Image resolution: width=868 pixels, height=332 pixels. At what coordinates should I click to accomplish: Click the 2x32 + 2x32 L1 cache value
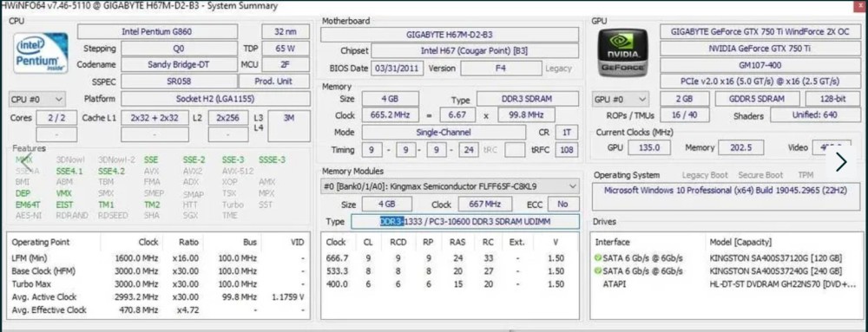click(x=155, y=118)
